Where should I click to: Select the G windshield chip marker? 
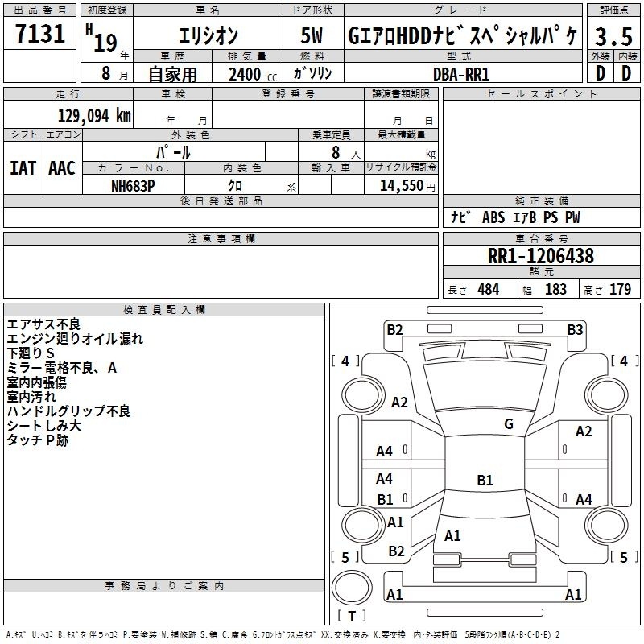pos(508,424)
